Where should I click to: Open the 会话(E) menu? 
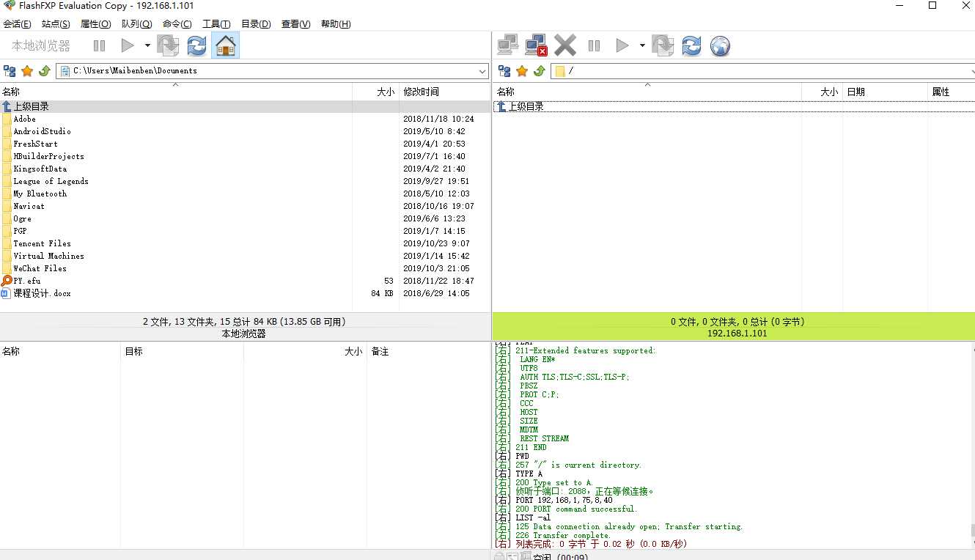click(17, 24)
